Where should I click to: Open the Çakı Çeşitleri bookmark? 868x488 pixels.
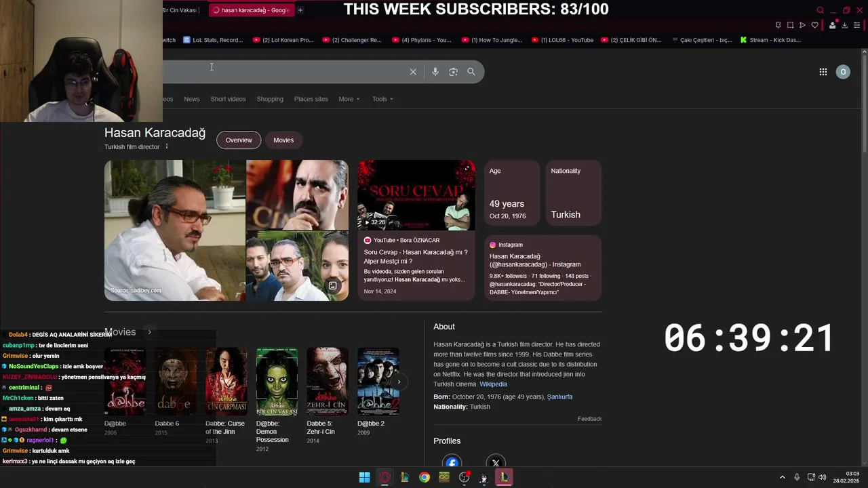point(701,40)
